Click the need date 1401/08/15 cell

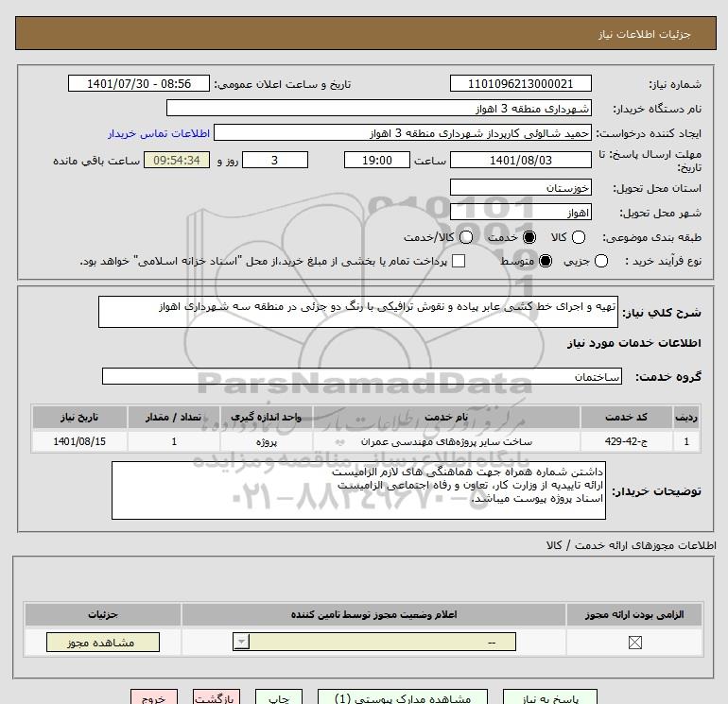(79, 441)
